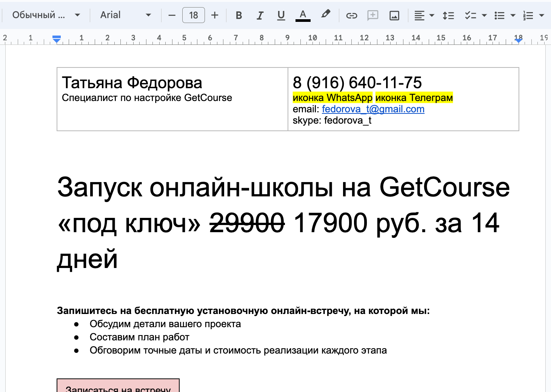
Task: Click the name "Татьяна Федорова"
Action: (x=132, y=83)
